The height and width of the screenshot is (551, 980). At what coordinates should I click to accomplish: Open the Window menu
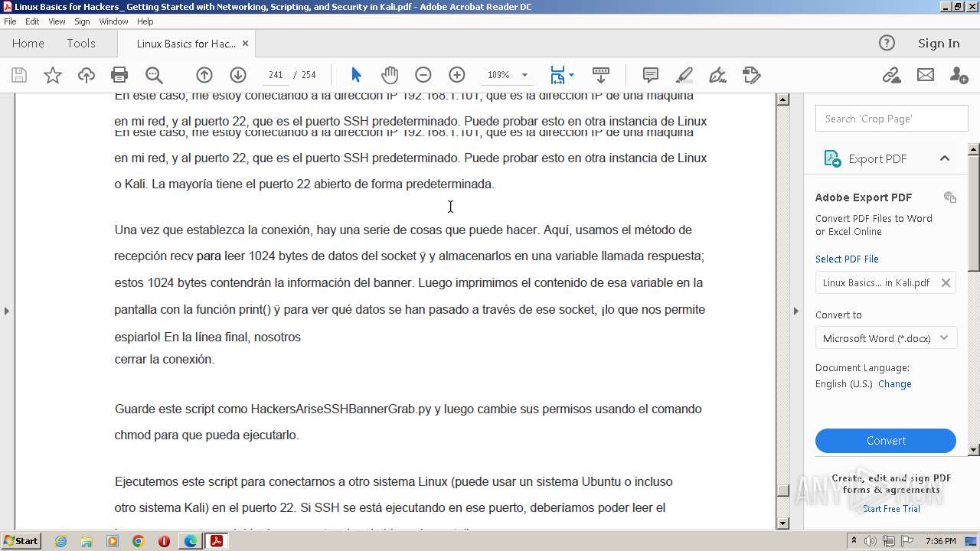[x=113, y=21]
